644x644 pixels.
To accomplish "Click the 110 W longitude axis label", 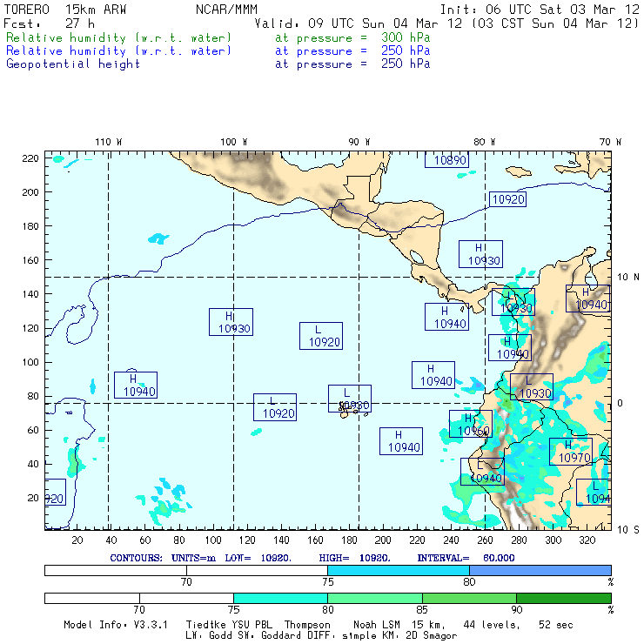I will pyautogui.click(x=108, y=141).
